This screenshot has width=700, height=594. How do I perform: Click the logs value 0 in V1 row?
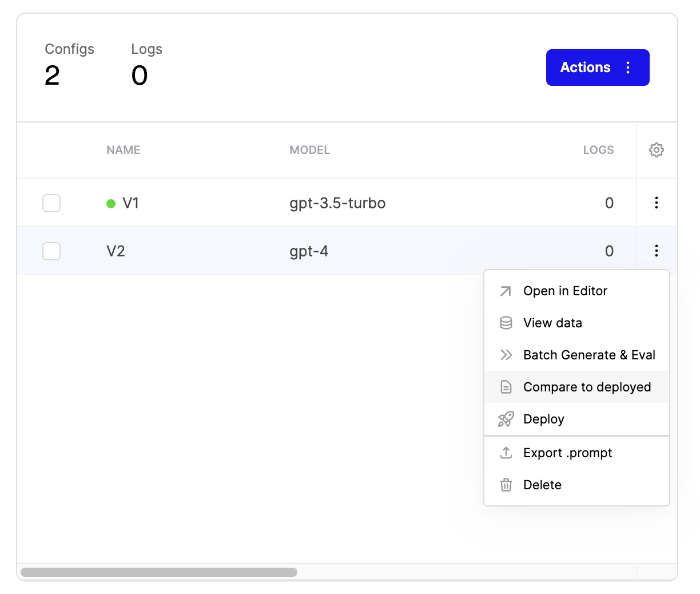(x=610, y=203)
